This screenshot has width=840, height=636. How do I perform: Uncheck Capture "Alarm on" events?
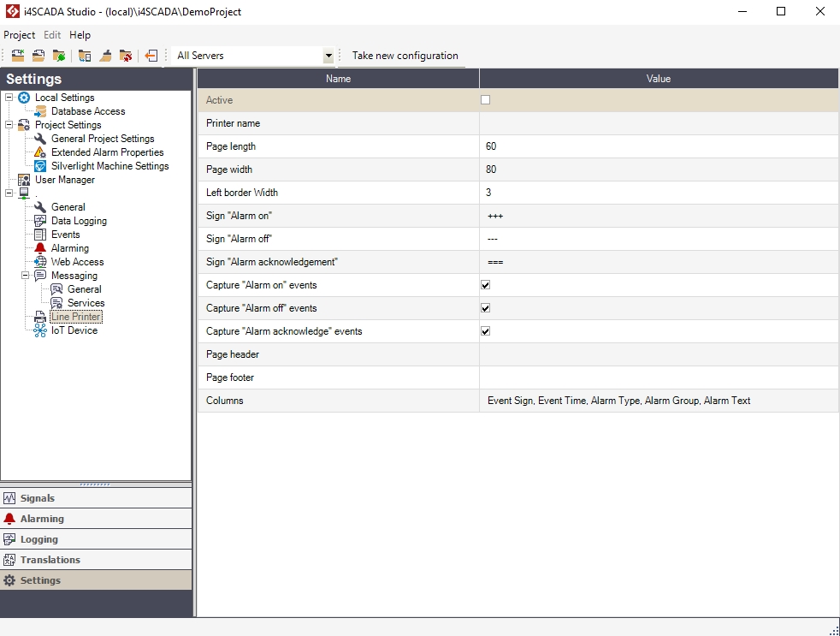coord(486,285)
